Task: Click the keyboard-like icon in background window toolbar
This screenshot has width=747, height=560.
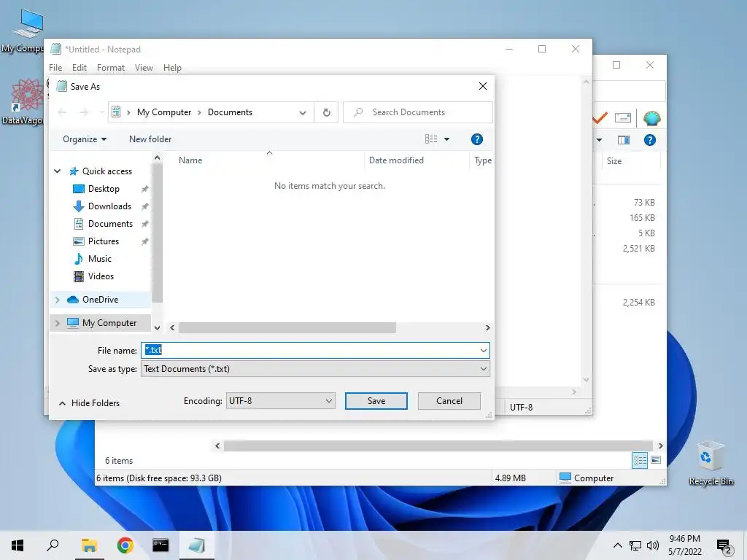Action: coord(623,117)
